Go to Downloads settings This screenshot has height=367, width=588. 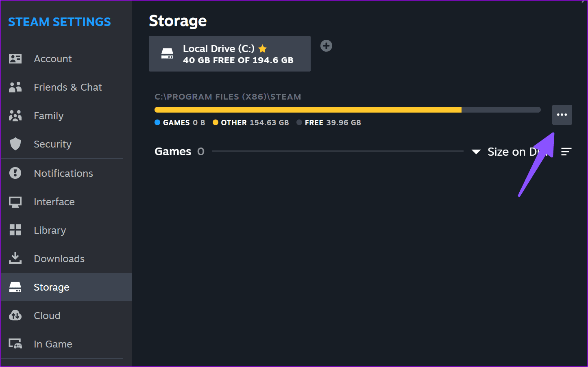pyautogui.click(x=66, y=259)
